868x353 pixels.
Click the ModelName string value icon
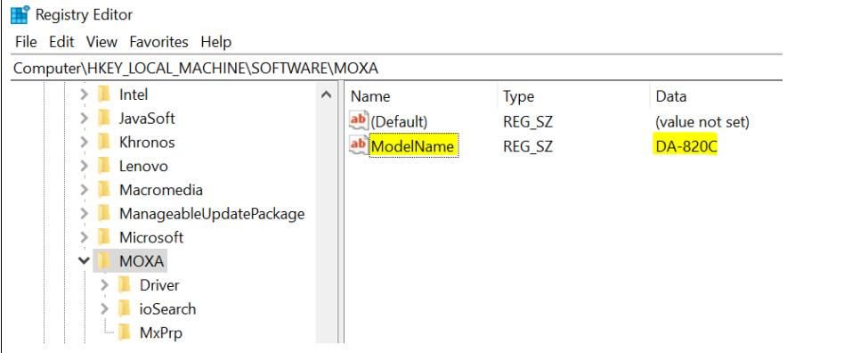[x=359, y=145]
